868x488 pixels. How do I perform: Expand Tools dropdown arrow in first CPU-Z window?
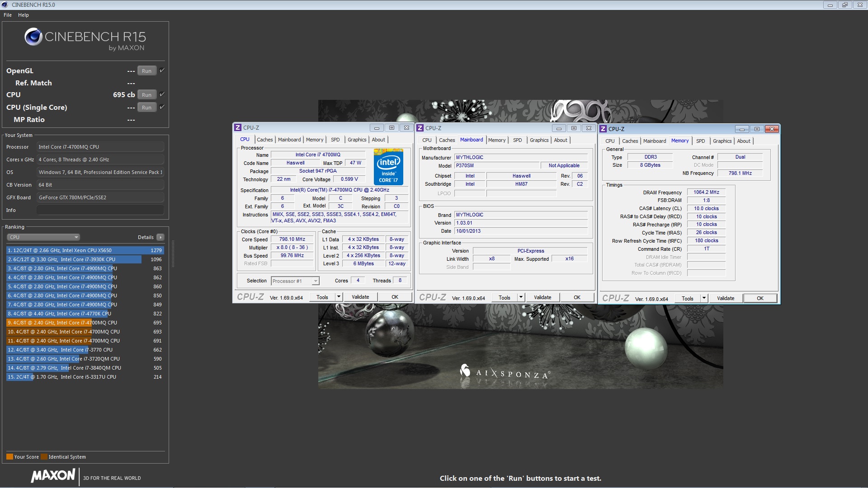[339, 297]
